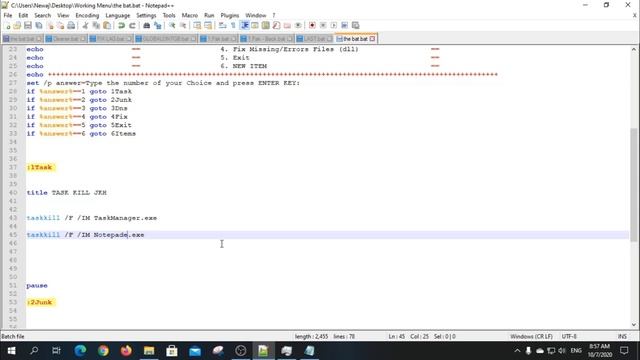Toggle Folder as Workspace panel
This screenshot has width=640, height=360.
pyautogui.click(x=287, y=25)
